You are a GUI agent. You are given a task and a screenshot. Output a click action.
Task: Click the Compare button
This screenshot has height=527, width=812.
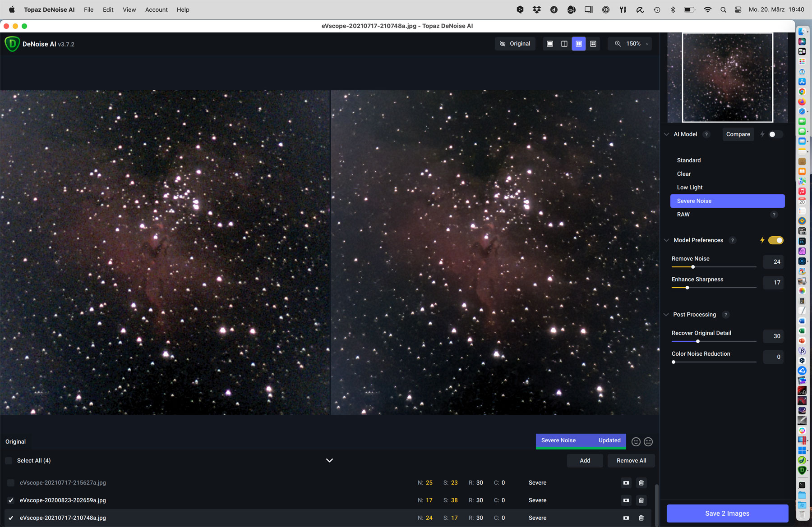pos(738,134)
